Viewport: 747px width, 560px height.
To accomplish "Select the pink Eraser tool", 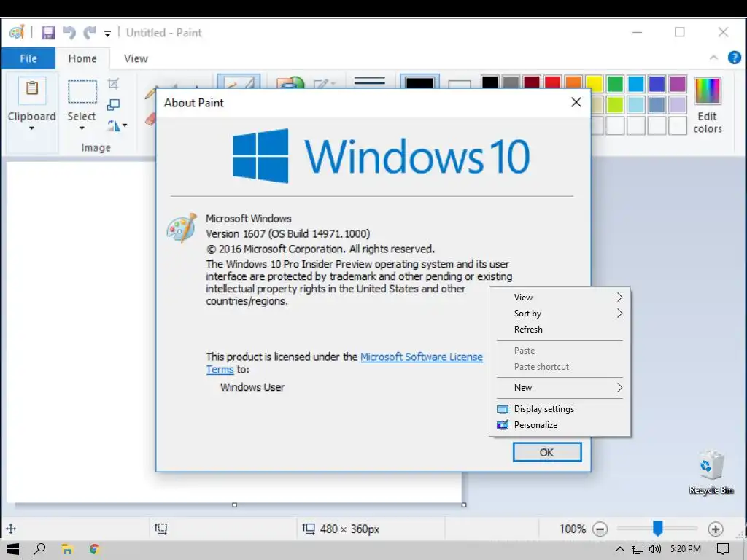I will pyautogui.click(x=150, y=119).
